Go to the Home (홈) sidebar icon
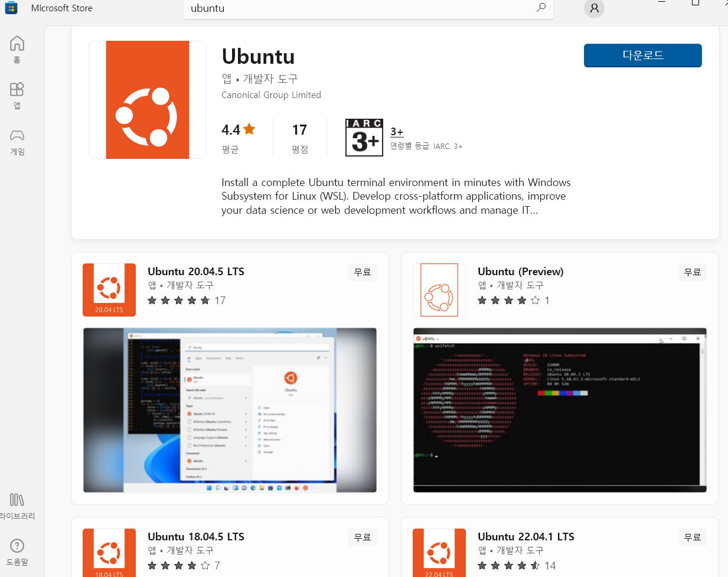 [17, 50]
